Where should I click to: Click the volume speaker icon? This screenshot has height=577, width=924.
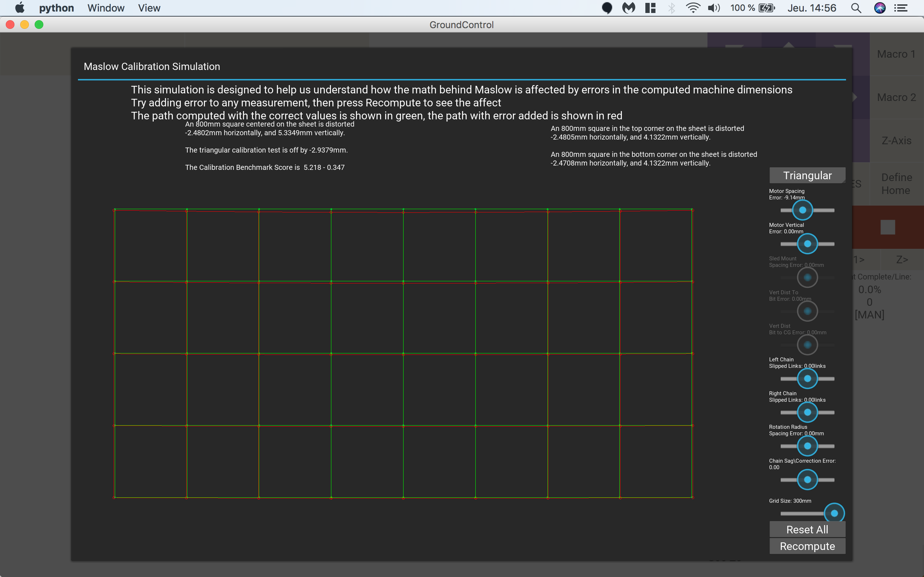[x=713, y=8]
